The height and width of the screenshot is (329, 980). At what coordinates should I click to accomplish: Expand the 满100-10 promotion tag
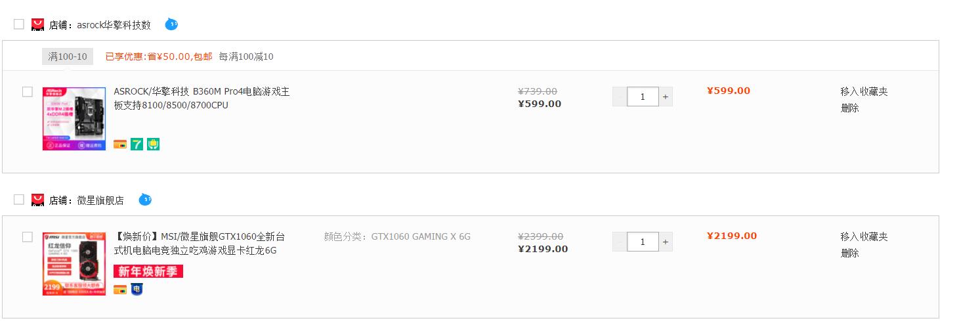click(x=68, y=56)
